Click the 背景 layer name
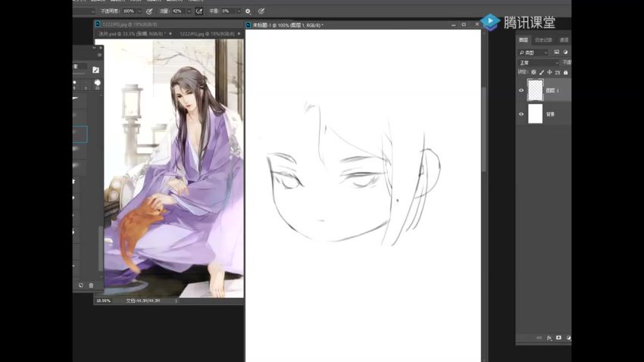Screen dimensions: 644x362 tap(550, 114)
